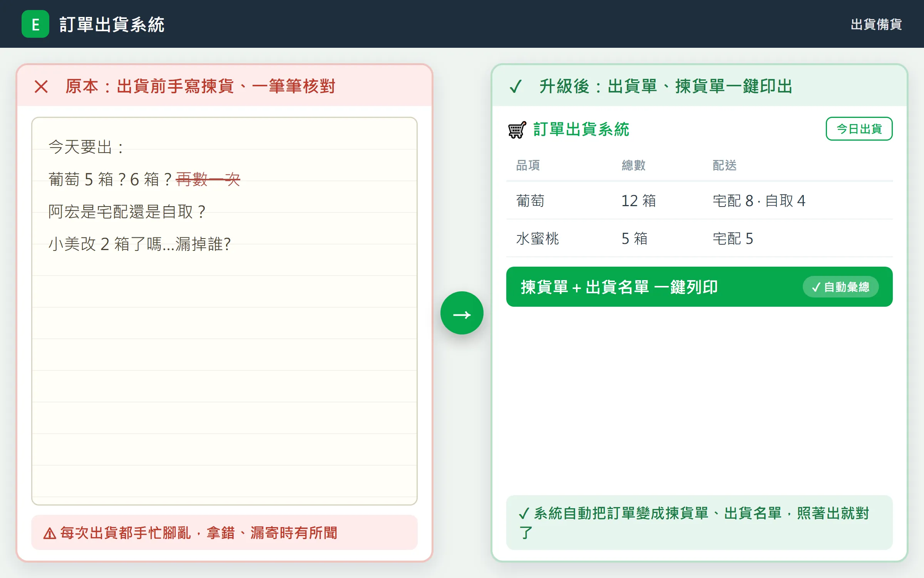Screen dimensions: 924x578
Task: Click the note line 阿宏是宅配還是自取？
Action: (x=128, y=212)
